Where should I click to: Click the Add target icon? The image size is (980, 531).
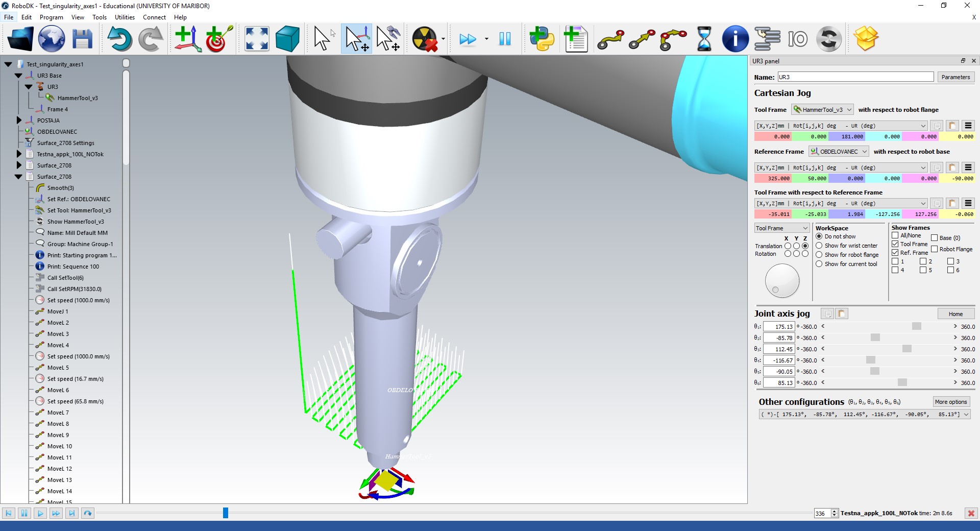click(219, 39)
